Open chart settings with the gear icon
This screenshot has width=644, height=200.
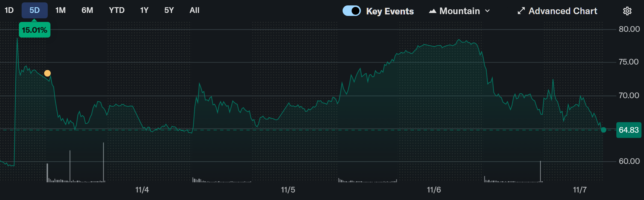(627, 11)
